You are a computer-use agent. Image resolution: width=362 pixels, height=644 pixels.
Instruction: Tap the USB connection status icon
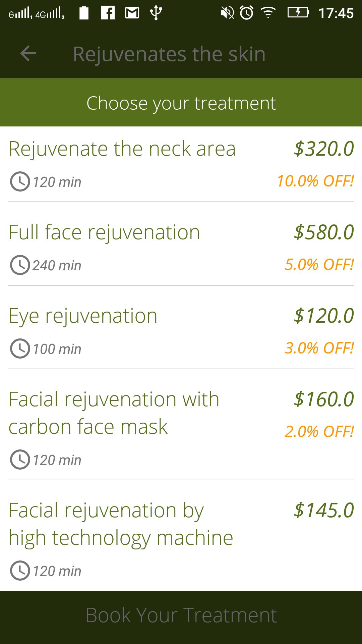click(156, 13)
